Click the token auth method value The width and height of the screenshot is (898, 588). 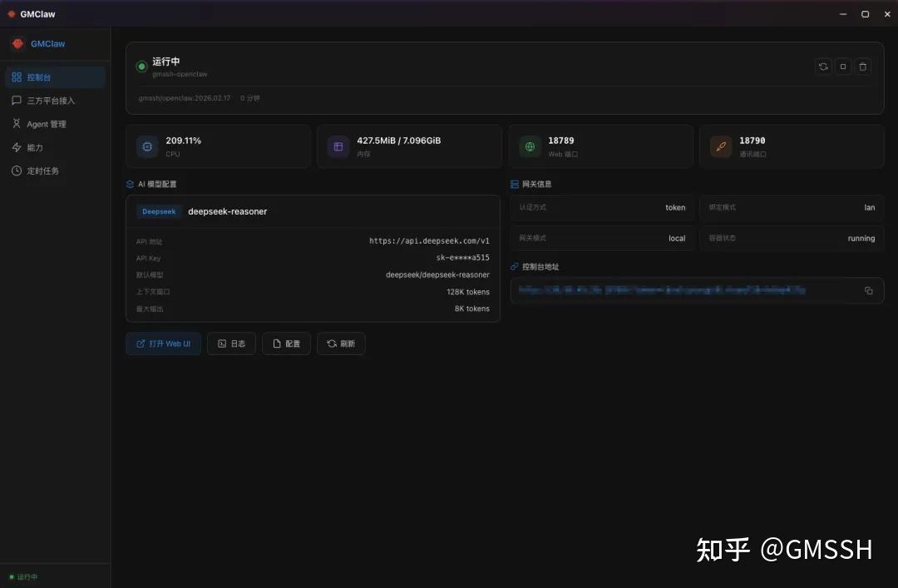tap(675, 207)
